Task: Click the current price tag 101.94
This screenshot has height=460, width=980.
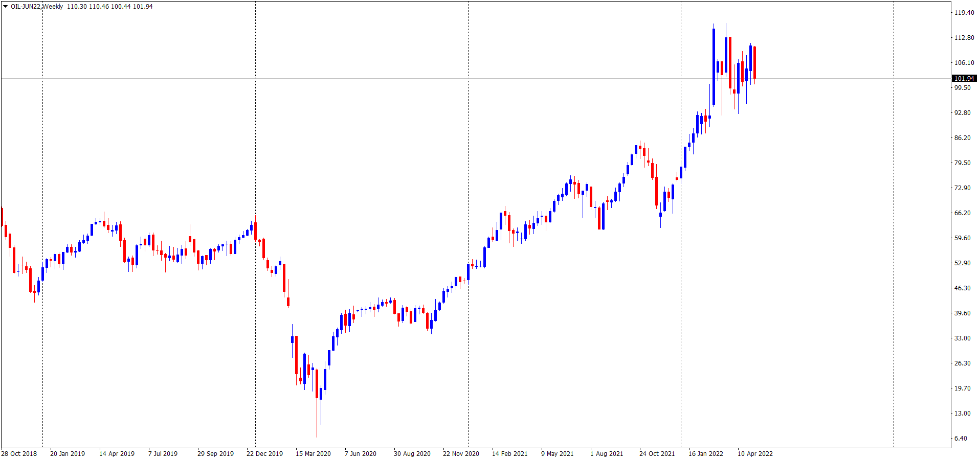Action: (x=964, y=79)
